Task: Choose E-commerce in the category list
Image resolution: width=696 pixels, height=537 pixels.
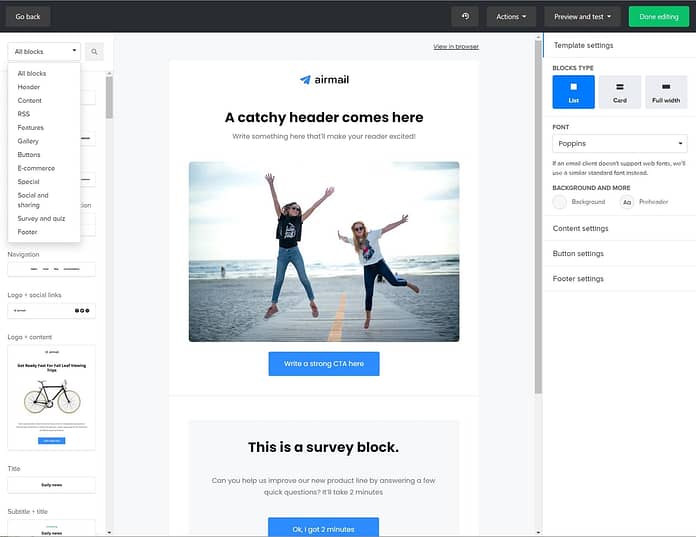Action: tap(36, 168)
